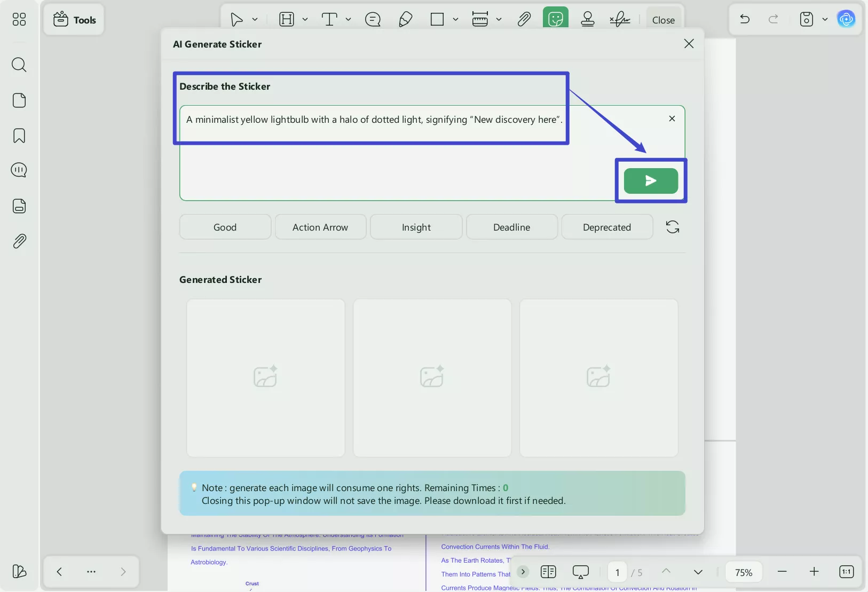Click the "Convection Currents Within The Fluid." line

point(495,547)
